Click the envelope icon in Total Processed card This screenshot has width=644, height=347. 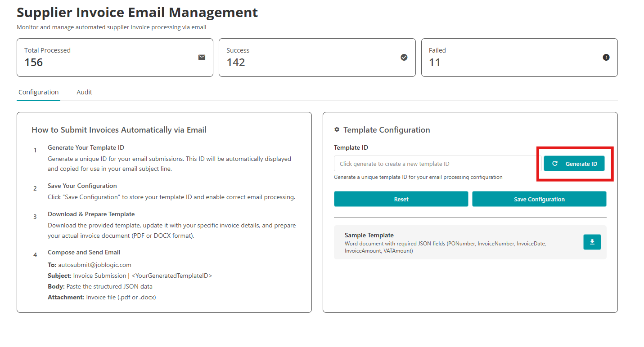[202, 58]
